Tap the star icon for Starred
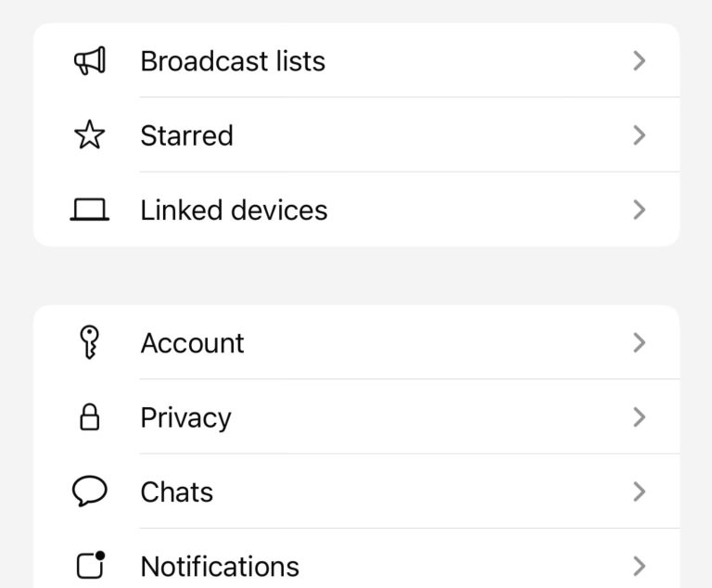712x588 pixels. (x=90, y=135)
